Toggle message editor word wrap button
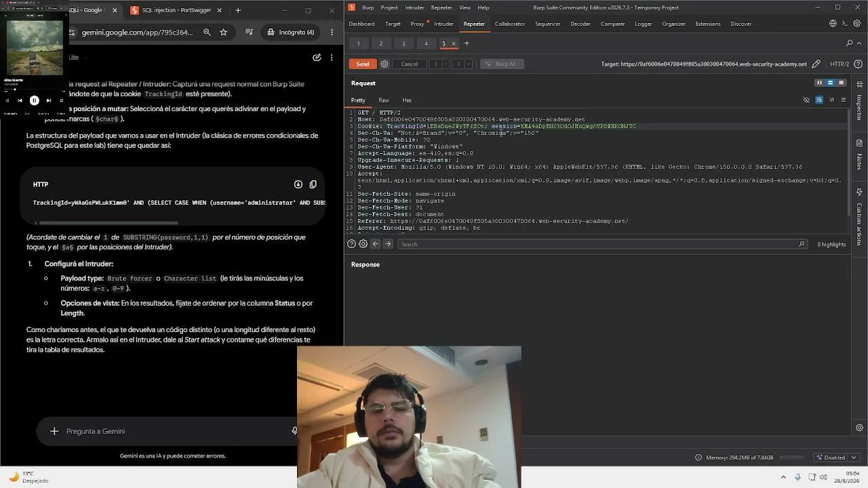This screenshot has width=868, height=488. tap(819, 100)
